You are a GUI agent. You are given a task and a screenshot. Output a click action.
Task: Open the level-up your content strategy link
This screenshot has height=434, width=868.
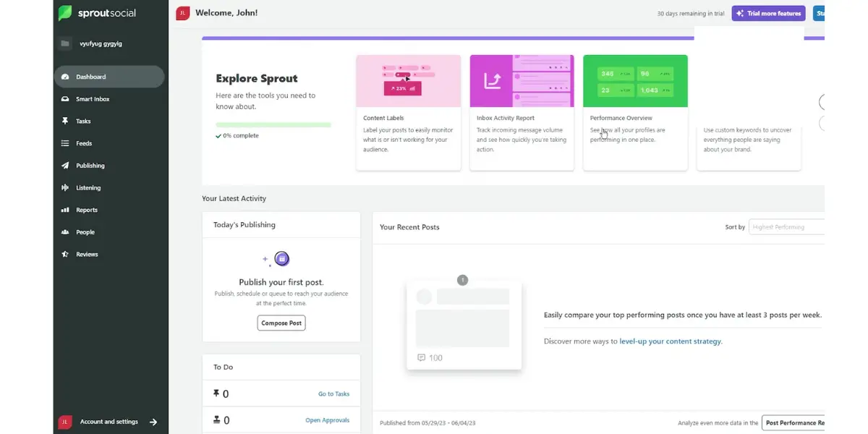(x=671, y=341)
